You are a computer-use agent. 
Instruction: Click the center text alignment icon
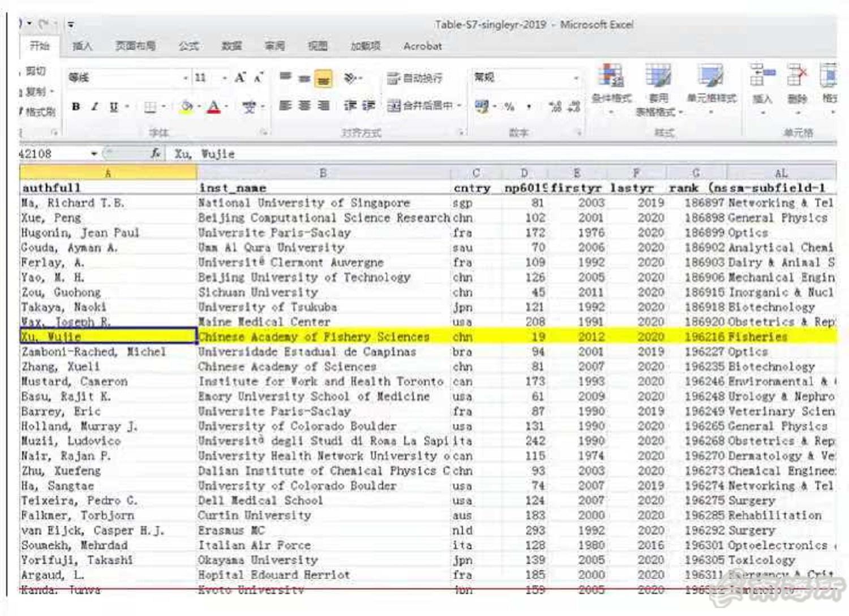click(x=305, y=106)
